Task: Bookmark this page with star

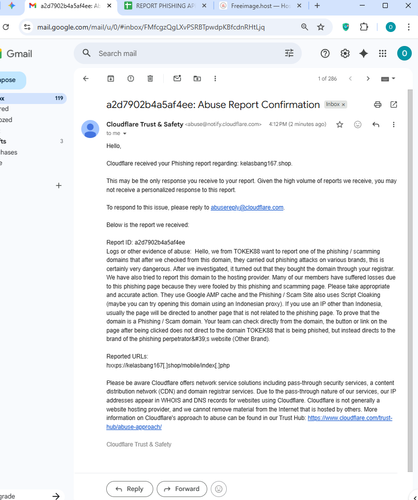Action: coord(321,27)
